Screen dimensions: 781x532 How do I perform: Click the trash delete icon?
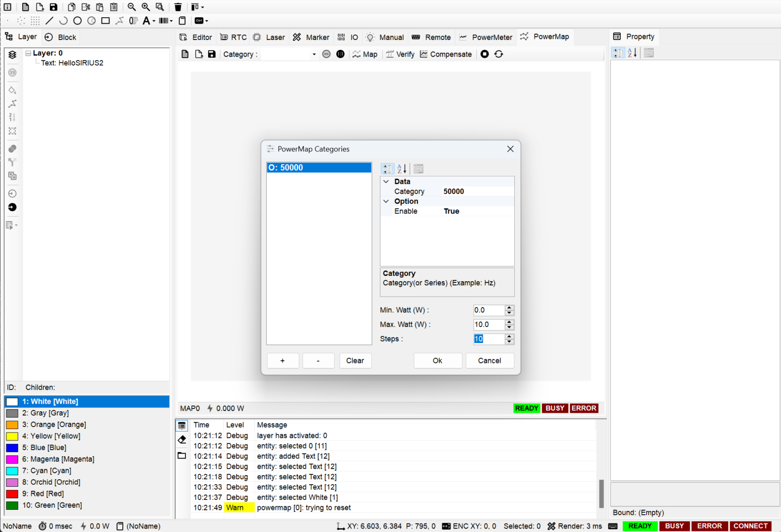tap(178, 7)
